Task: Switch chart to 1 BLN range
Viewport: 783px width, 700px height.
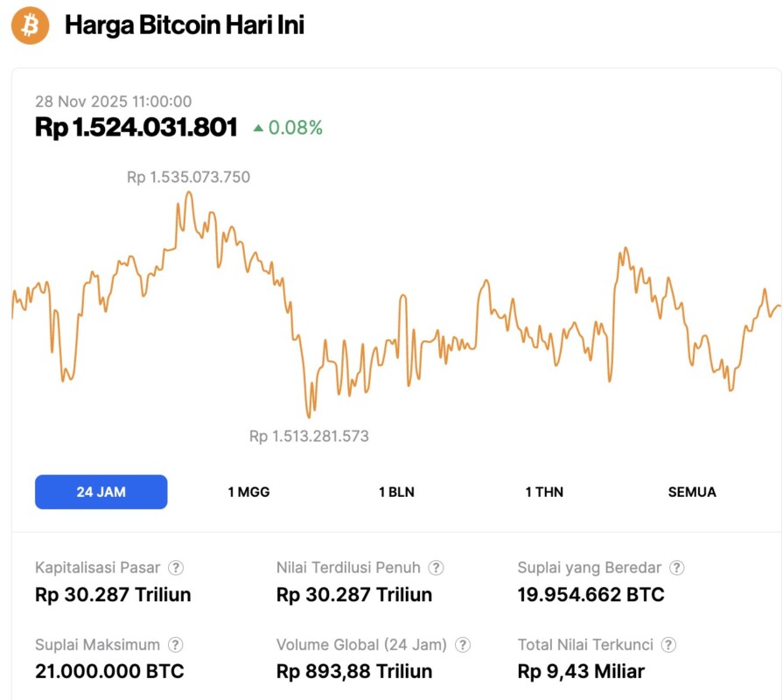Action: [396, 492]
